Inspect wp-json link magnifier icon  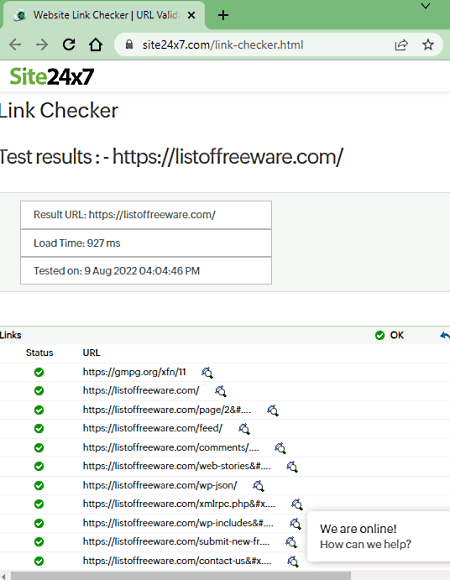(258, 486)
